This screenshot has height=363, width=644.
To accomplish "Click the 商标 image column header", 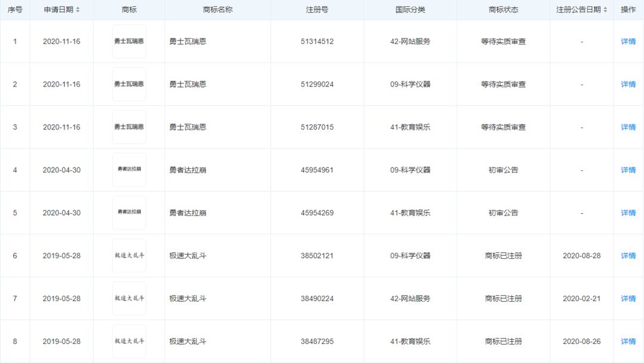I will (x=129, y=10).
